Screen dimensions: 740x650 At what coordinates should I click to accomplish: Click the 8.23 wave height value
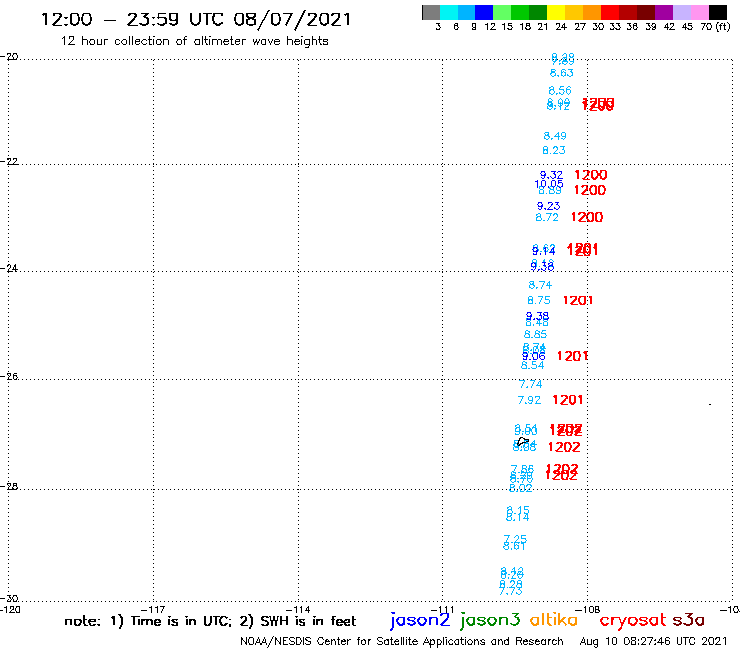554,150
